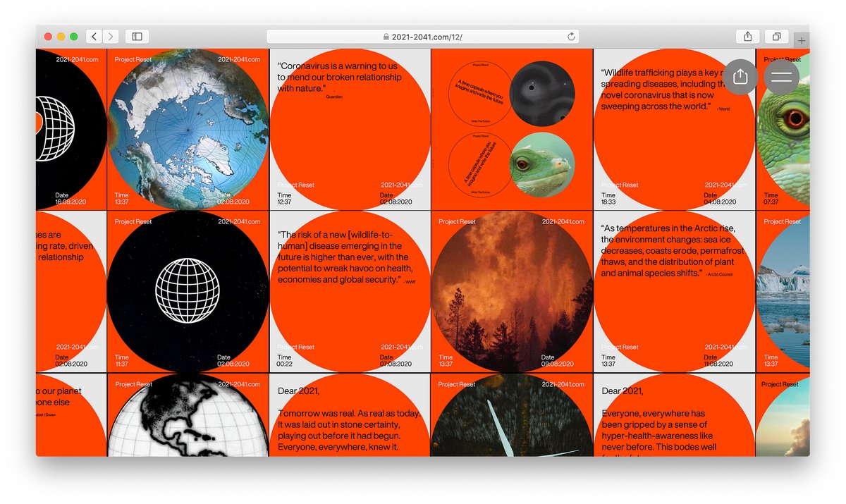The image size is (846, 504).
Task: Open the forest fire photo tile
Action: tap(512, 291)
